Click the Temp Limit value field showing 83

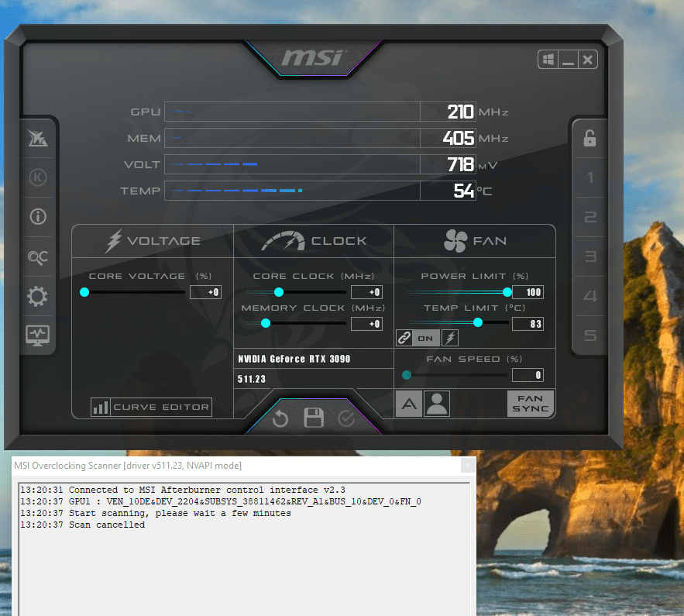click(528, 324)
